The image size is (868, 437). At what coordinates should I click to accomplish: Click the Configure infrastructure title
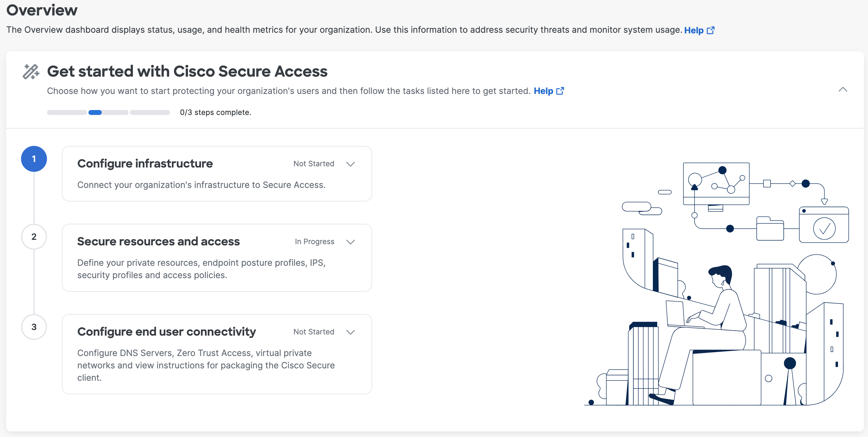pos(145,163)
